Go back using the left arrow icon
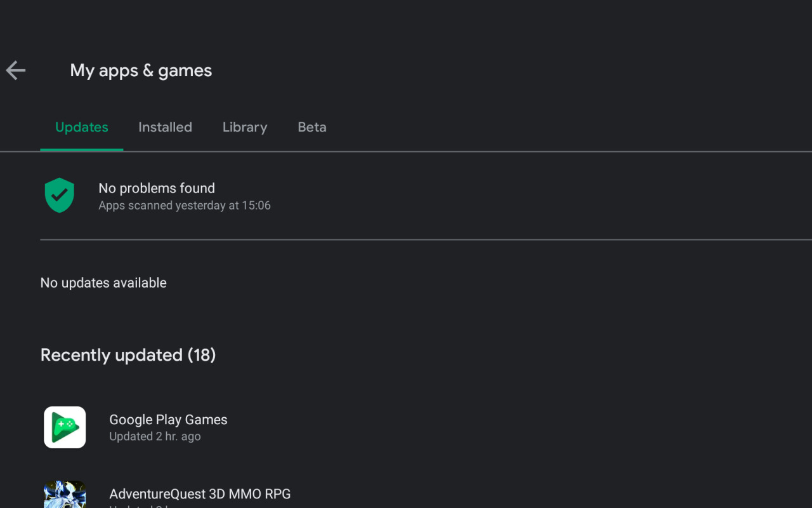The height and width of the screenshot is (508, 812). pos(16,70)
